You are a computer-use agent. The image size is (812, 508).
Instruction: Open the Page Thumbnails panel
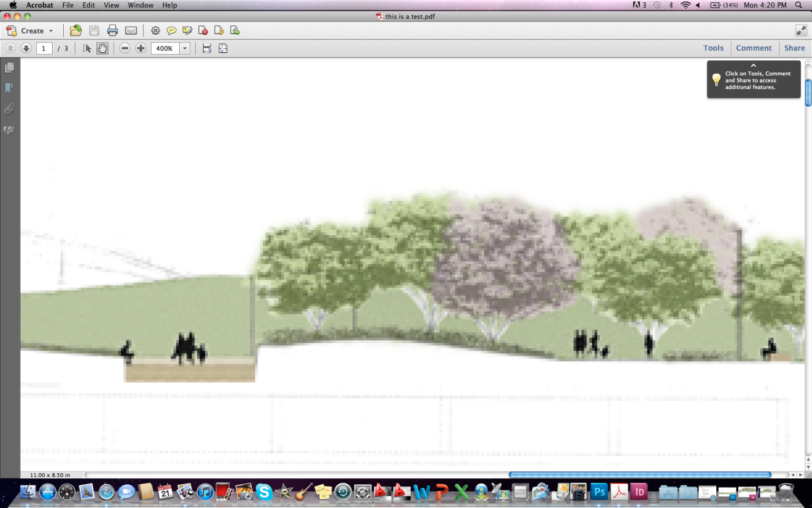coord(9,68)
